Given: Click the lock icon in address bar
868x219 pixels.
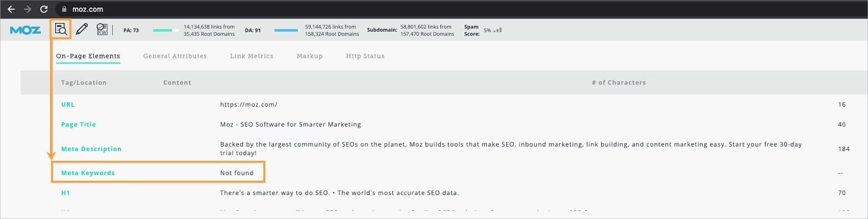Looking at the screenshot, I should tap(64, 9).
